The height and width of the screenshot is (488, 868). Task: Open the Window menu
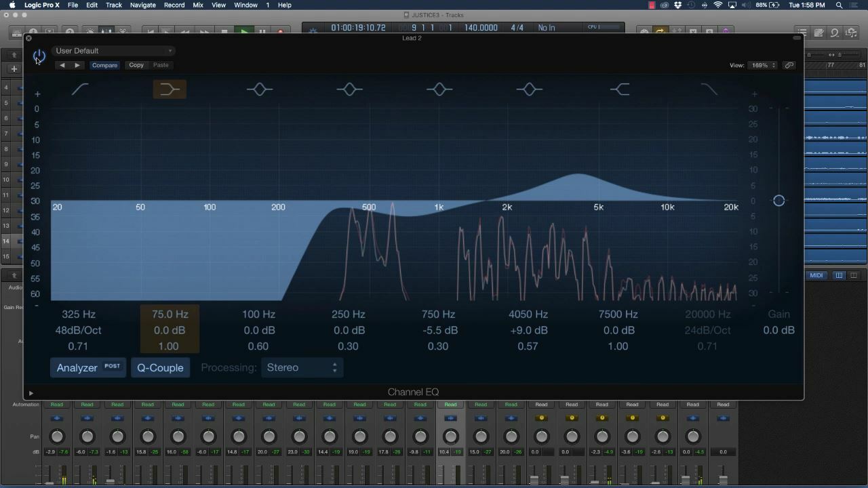coord(245,5)
